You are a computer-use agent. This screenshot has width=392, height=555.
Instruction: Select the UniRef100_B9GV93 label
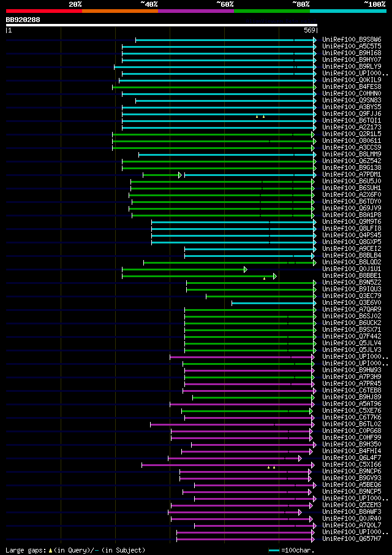(352, 478)
